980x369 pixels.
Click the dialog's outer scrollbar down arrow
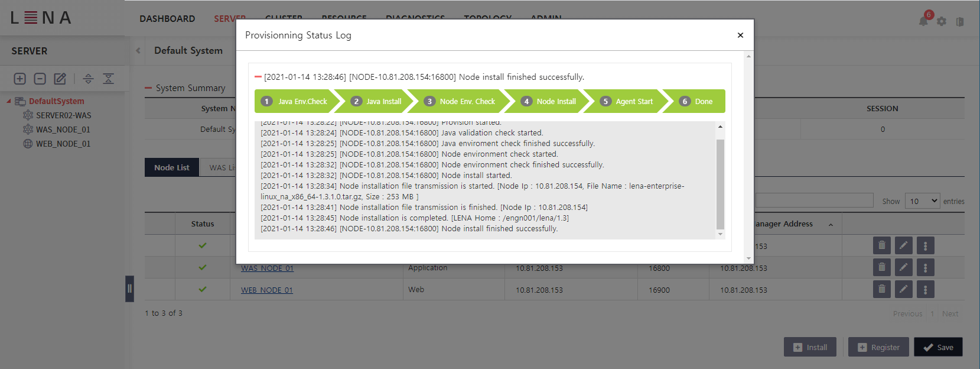748,258
